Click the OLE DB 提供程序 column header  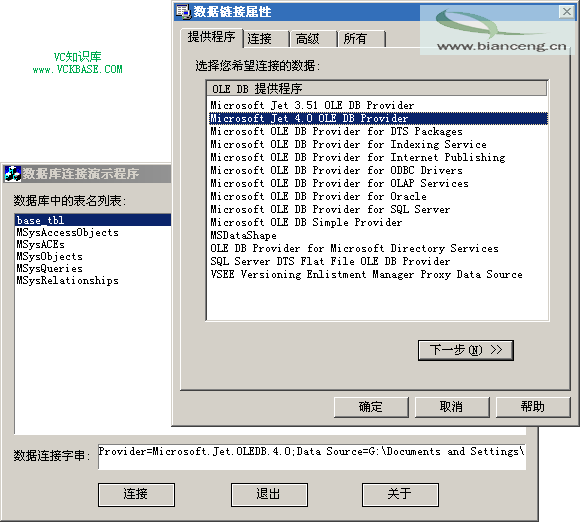click(x=377, y=88)
